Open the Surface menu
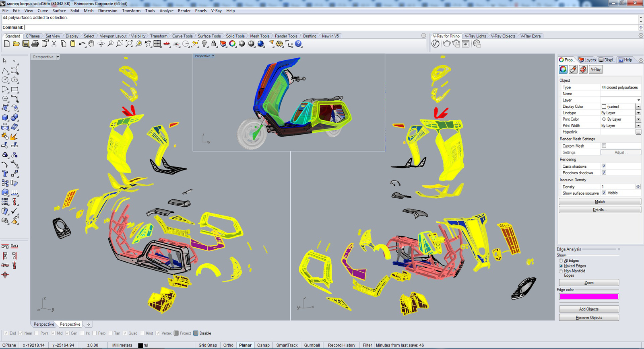This screenshot has width=644, height=349. point(59,11)
